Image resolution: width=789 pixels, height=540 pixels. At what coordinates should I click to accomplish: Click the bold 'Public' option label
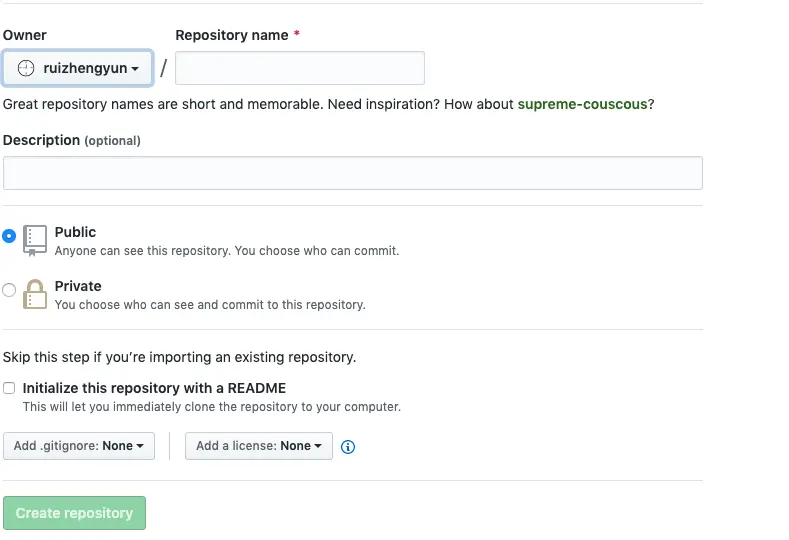(75, 232)
